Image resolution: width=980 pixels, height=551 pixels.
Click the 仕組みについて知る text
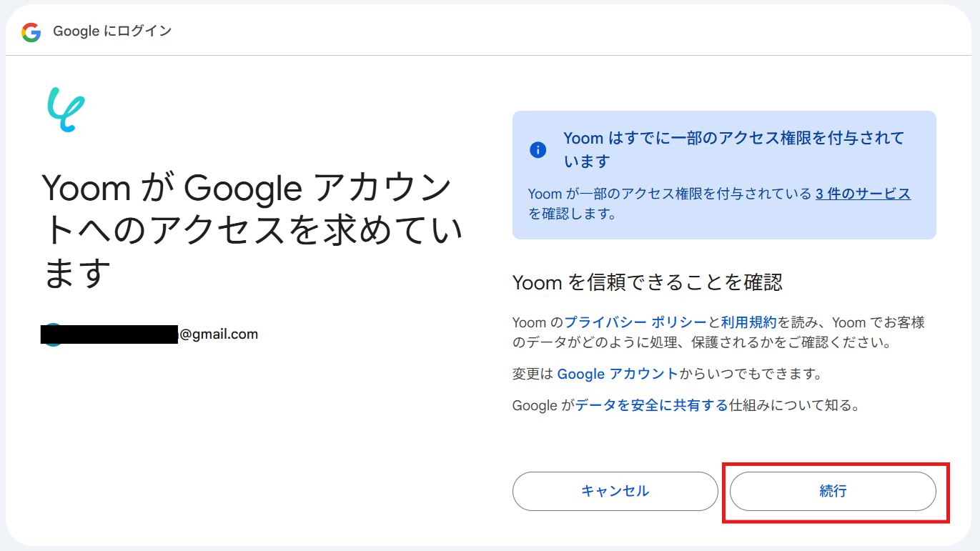(x=793, y=406)
